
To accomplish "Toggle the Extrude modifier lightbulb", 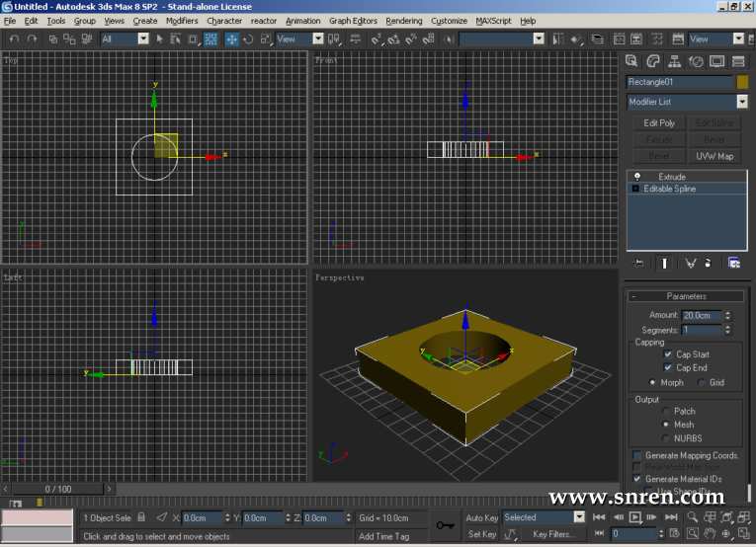I will coord(636,176).
